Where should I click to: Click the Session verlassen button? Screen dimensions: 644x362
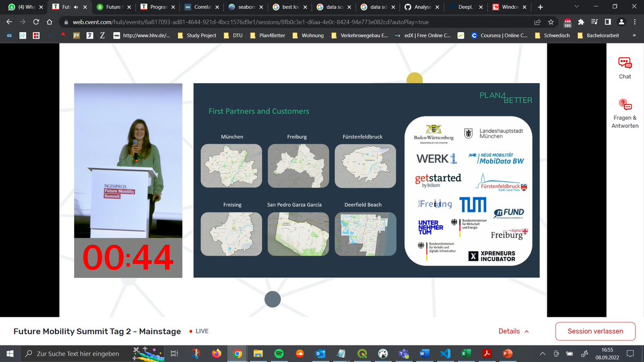point(595,331)
